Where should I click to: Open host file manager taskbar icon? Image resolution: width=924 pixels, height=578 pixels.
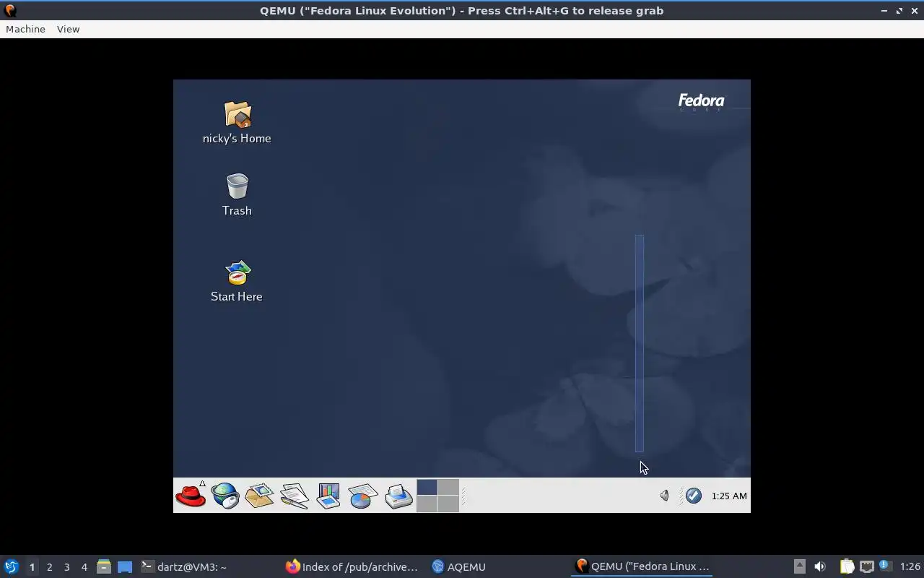click(104, 567)
